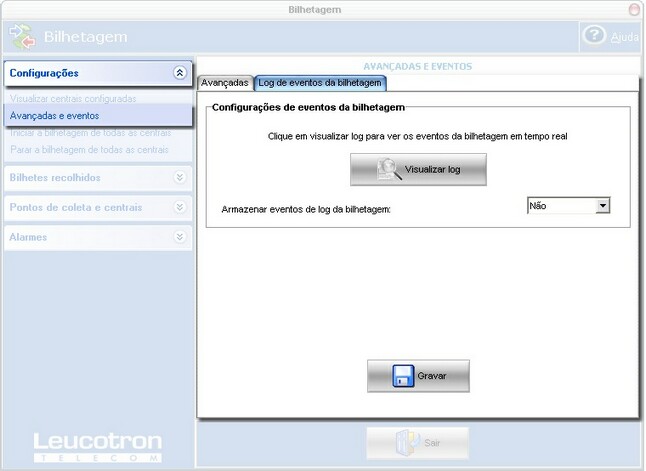
Task: Collapse the Configurações panel chevron
Action: 180,73
